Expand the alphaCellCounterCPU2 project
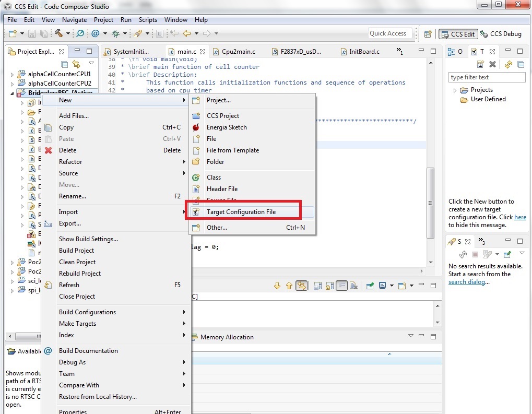 (12, 84)
